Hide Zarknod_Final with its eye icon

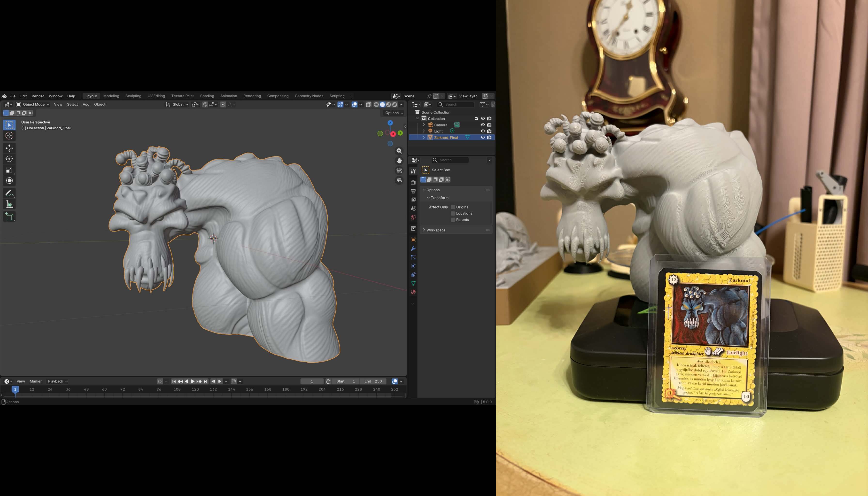[483, 137]
